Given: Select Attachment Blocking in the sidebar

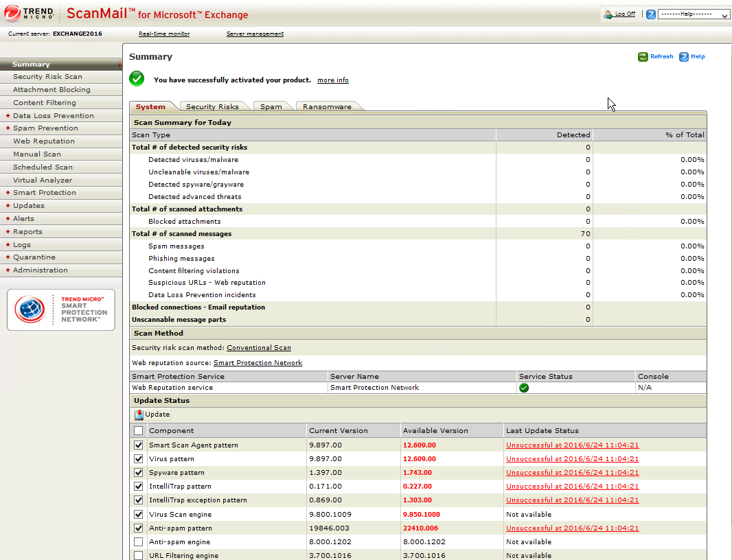Looking at the screenshot, I should point(52,90).
